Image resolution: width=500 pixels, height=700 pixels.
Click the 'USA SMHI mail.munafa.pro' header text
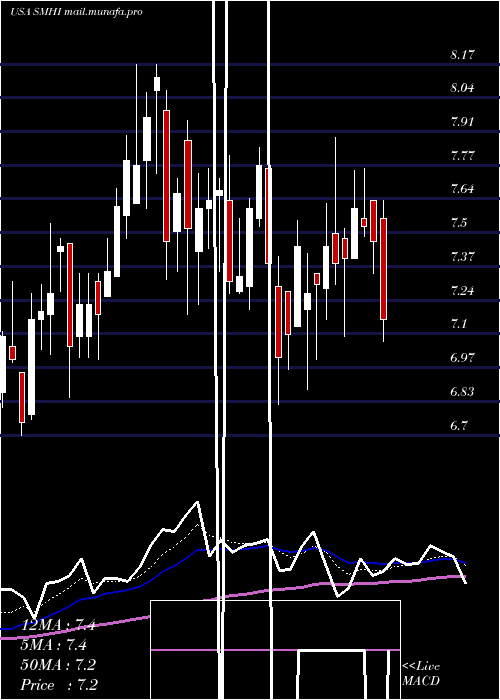tap(76, 12)
